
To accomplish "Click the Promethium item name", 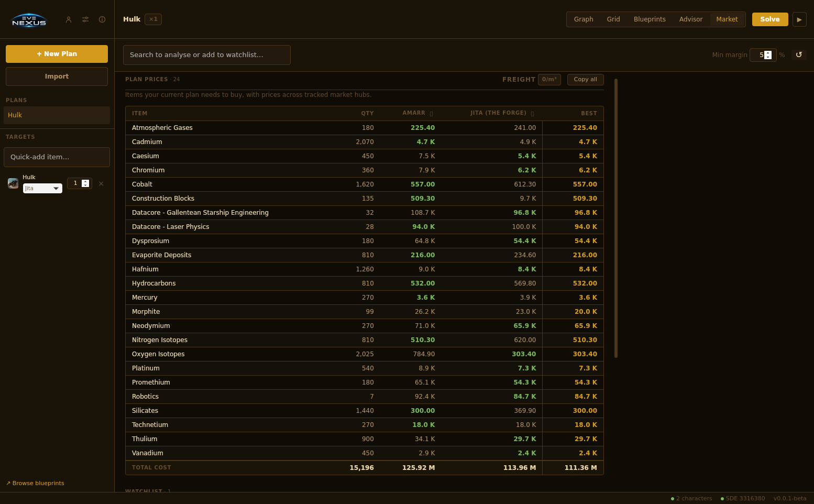I will point(151,382).
